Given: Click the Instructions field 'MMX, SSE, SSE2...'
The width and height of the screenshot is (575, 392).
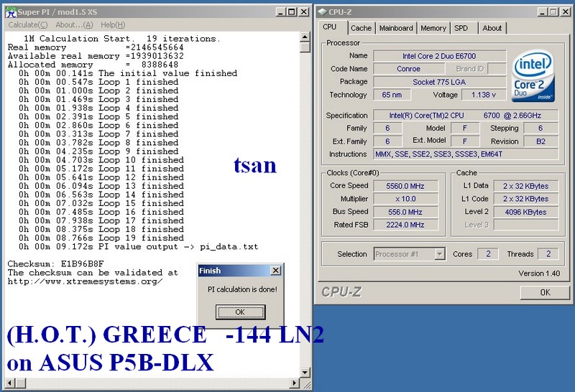Looking at the screenshot, I should click(466, 154).
